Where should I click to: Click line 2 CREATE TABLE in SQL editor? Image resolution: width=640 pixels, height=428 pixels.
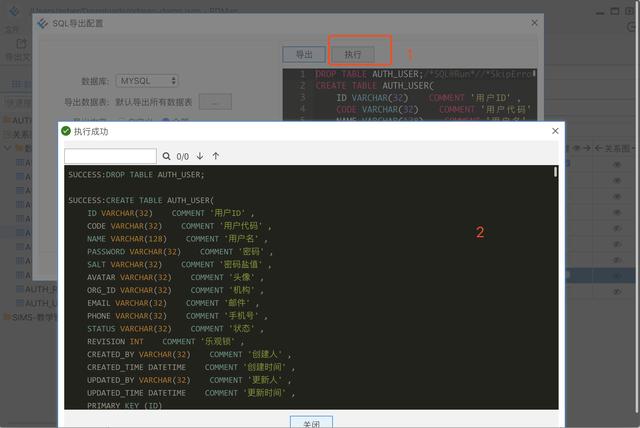pyautogui.click(x=374, y=86)
